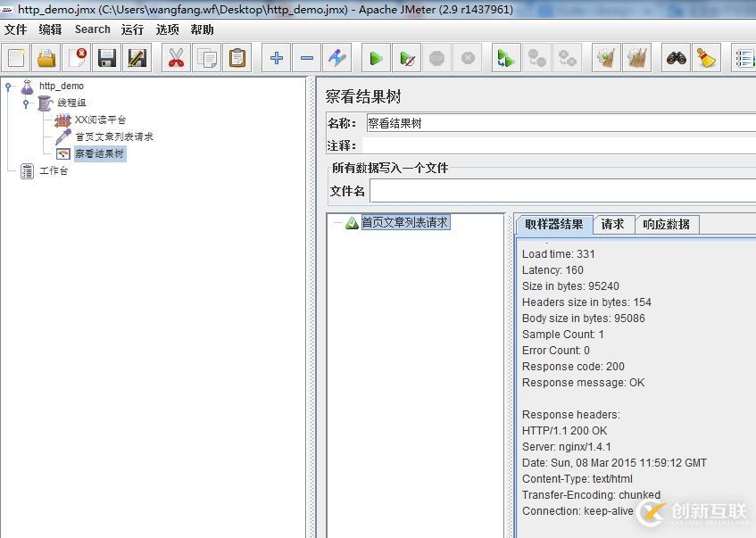Click the Transfer-Encoding: chunked line
The width and height of the screenshot is (756, 538).
point(591,494)
